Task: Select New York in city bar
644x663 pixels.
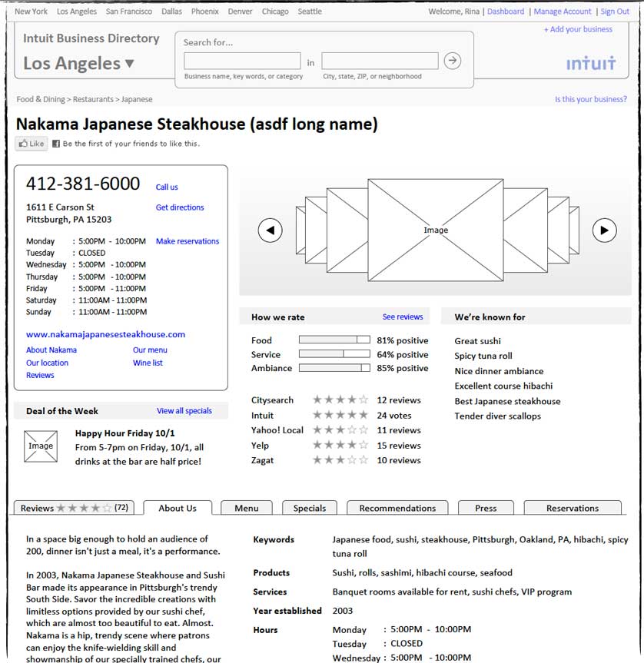Action: click(x=32, y=12)
